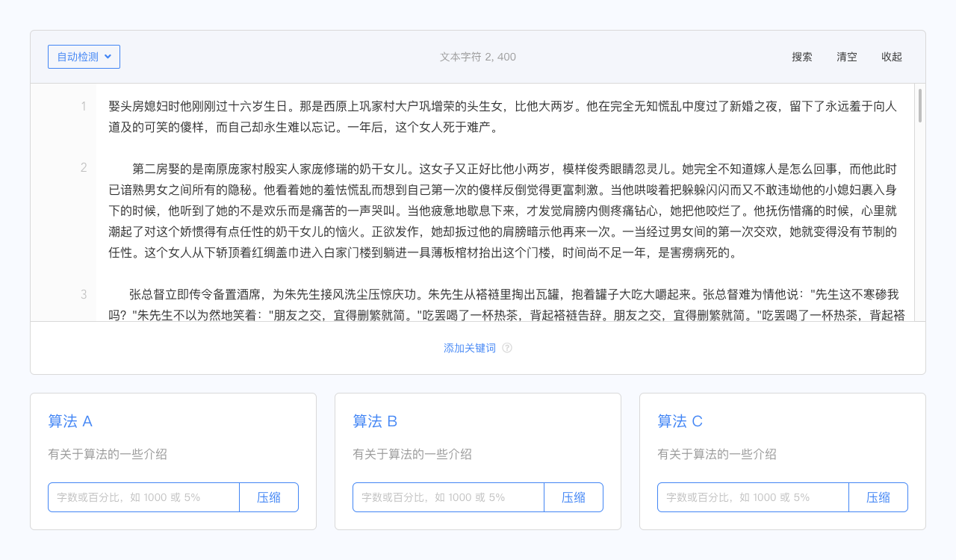The image size is (956, 560).
Task: Clear the text with 清空
Action: point(847,57)
